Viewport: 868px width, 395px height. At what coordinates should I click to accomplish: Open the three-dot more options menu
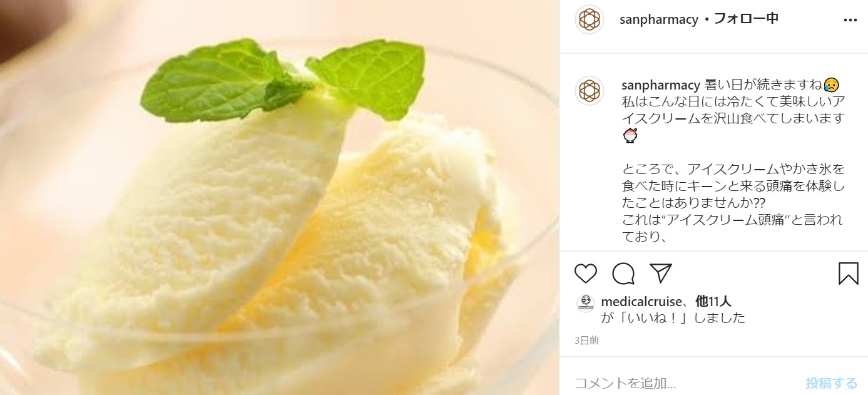pos(850,20)
